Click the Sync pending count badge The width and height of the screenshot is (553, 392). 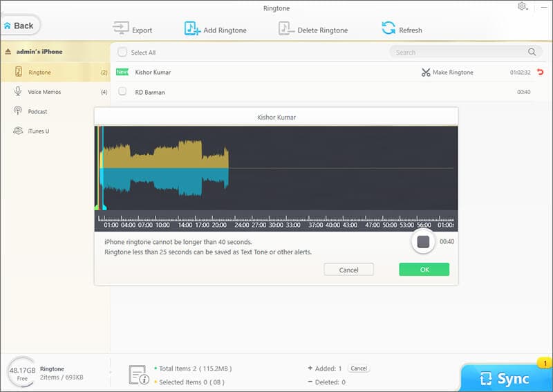tap(545, 363)
